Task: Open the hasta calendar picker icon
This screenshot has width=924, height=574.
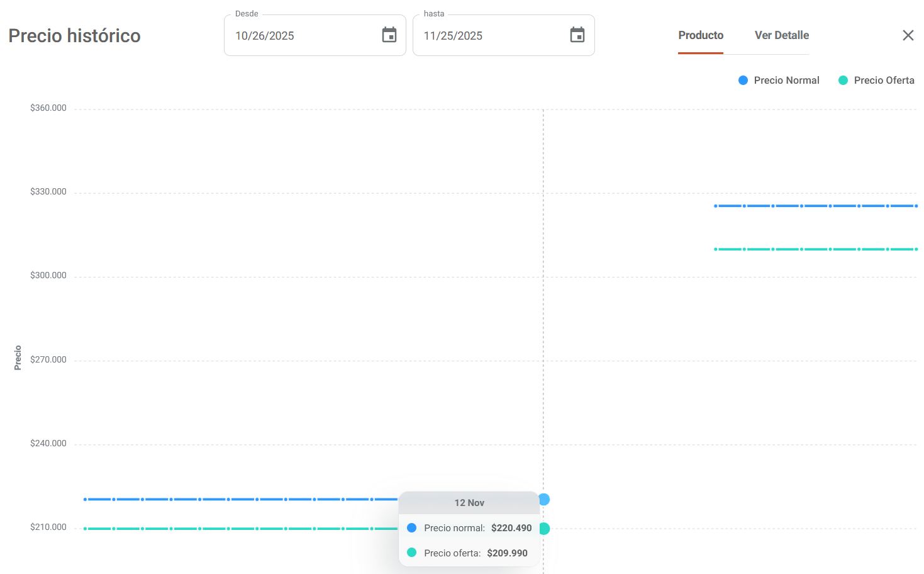Action: point(577,35)
